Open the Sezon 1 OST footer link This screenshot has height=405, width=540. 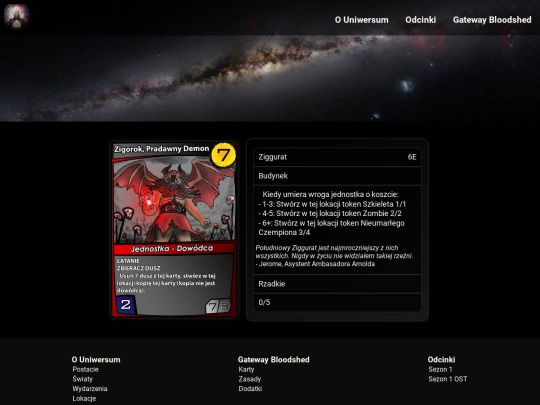tap(448, 379)
